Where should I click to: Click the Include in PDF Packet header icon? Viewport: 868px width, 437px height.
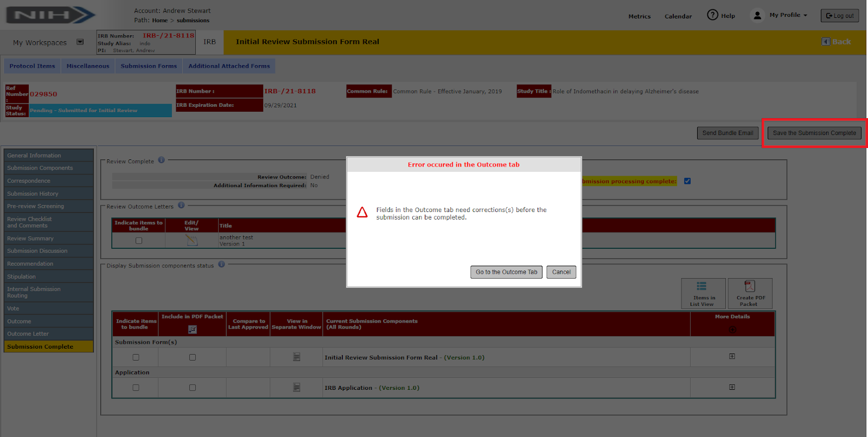pos(193,329)
